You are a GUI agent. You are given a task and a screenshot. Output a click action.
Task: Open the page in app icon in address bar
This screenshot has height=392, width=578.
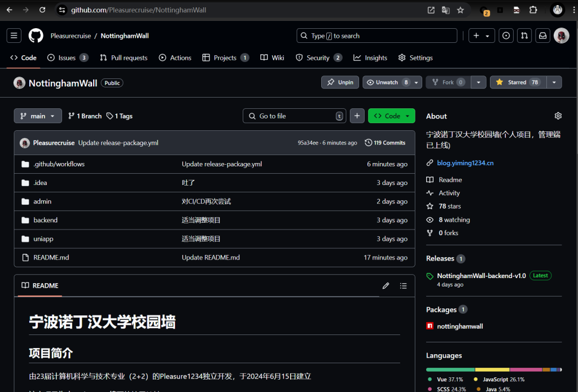click(431, 10)
